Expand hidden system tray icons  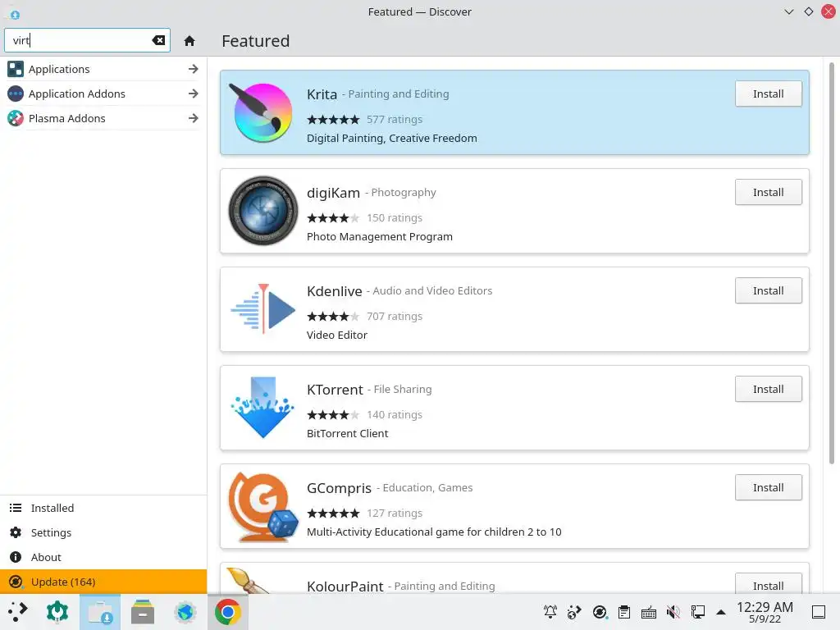(721, 612)
